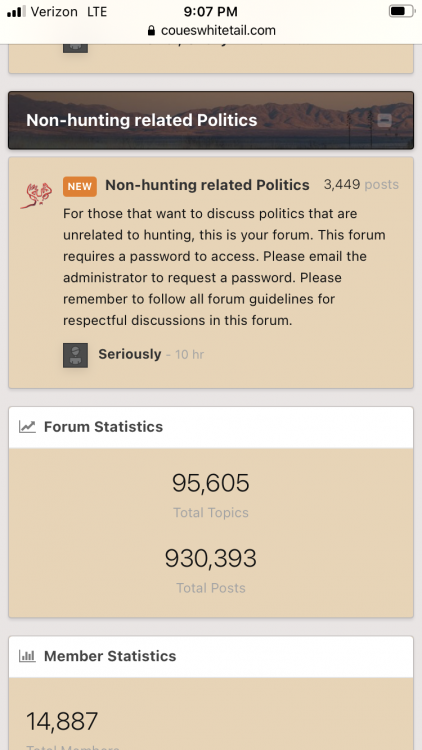422x750 pixels.
Task: Click the red deer forum icon
Action: [36, 195]
